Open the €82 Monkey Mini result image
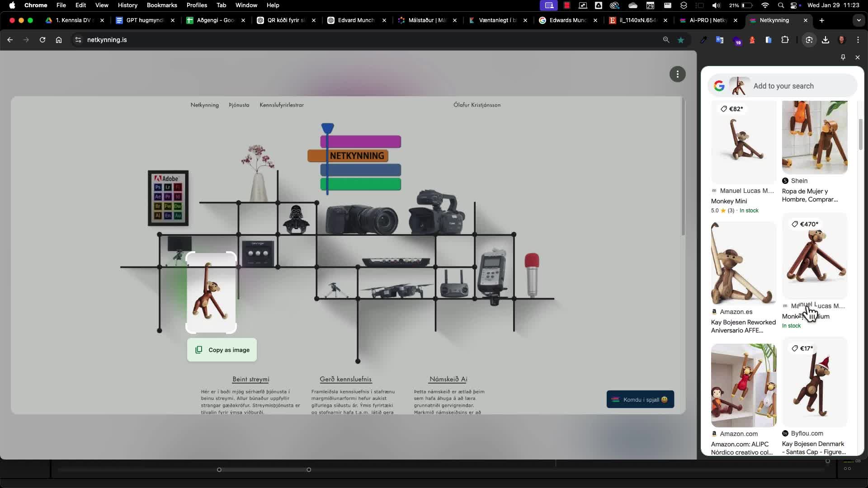This screenshot has height=488, width=868. coord(744,142)
